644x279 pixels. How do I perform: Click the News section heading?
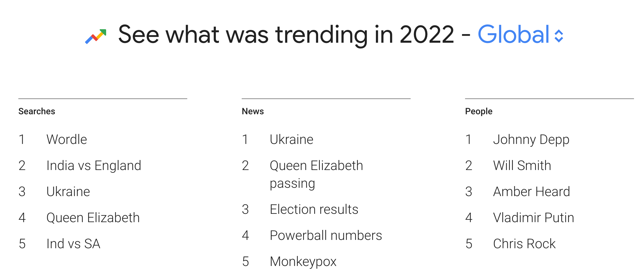pos(253,112)
